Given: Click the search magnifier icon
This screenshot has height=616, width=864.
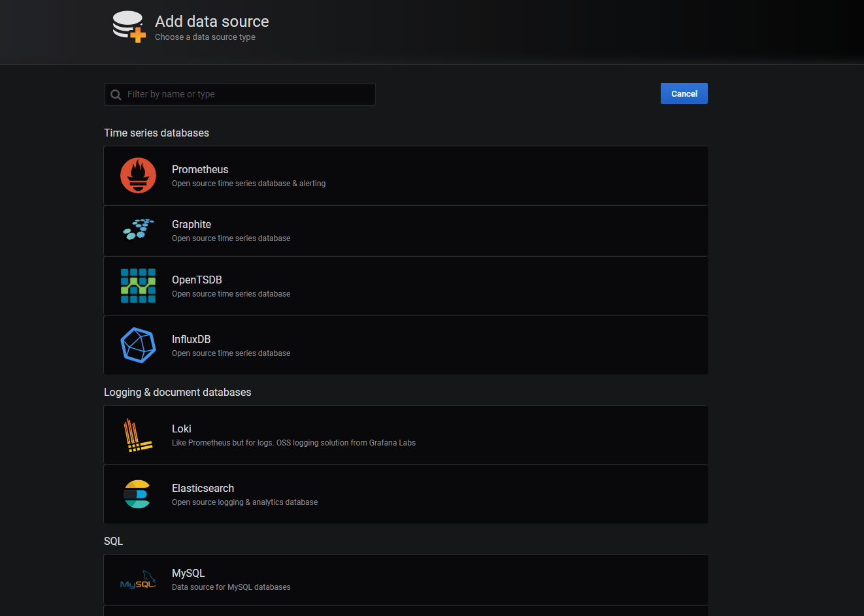Looking at the screenshot, I should [x=116, y=94].
